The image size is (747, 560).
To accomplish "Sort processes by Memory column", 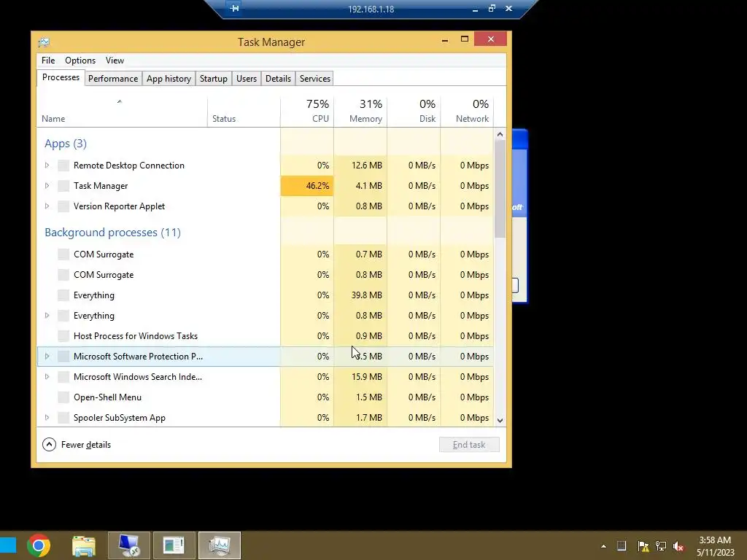I will (x=360, y=112).
